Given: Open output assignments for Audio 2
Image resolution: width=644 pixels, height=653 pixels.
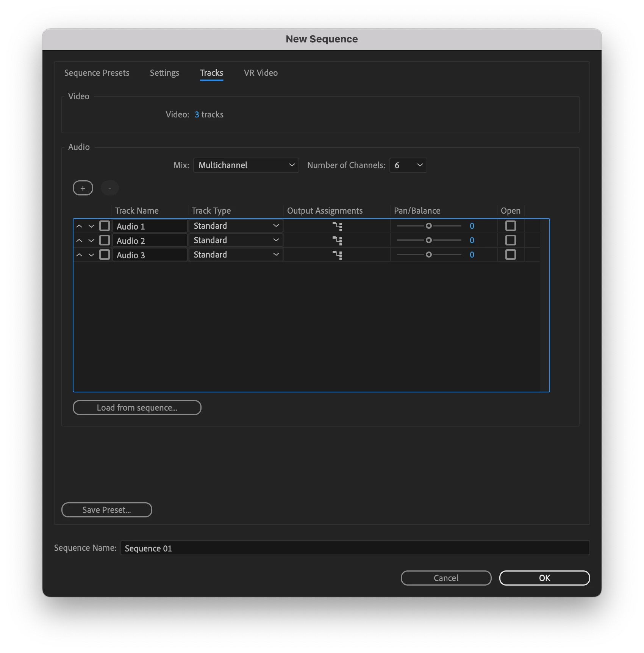Looking at the screenshot, I should coord(337,241).
